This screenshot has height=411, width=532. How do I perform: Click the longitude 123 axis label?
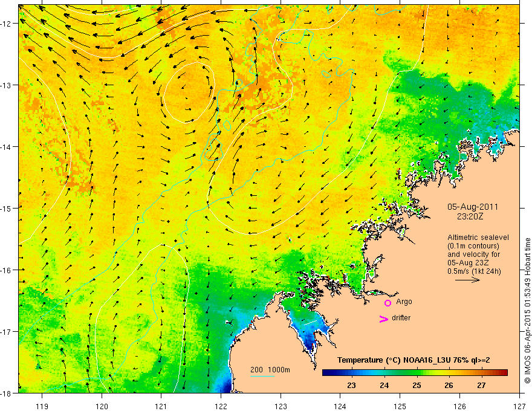click(281, 406)
